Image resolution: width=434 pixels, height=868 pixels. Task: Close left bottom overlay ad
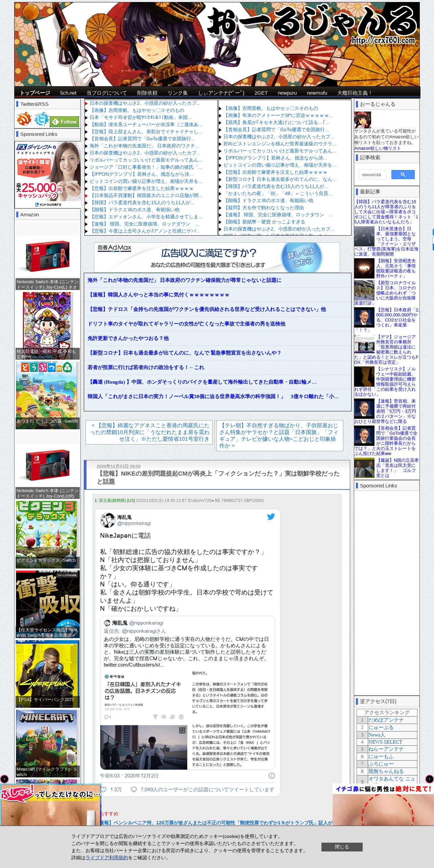tap(4, 779)
